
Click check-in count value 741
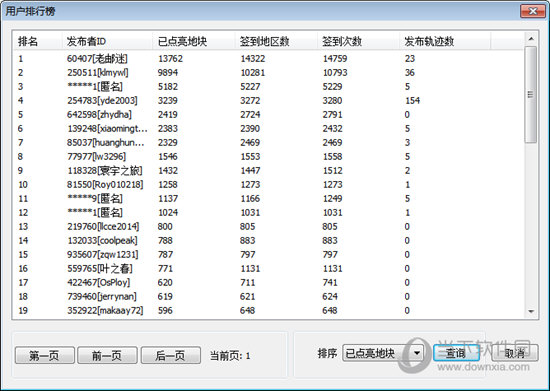point(330,283)
